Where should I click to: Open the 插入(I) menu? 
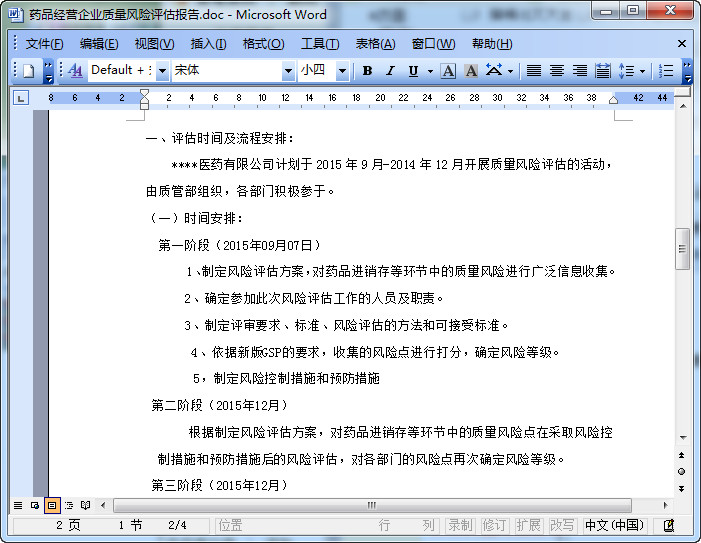tap(208, 44)
